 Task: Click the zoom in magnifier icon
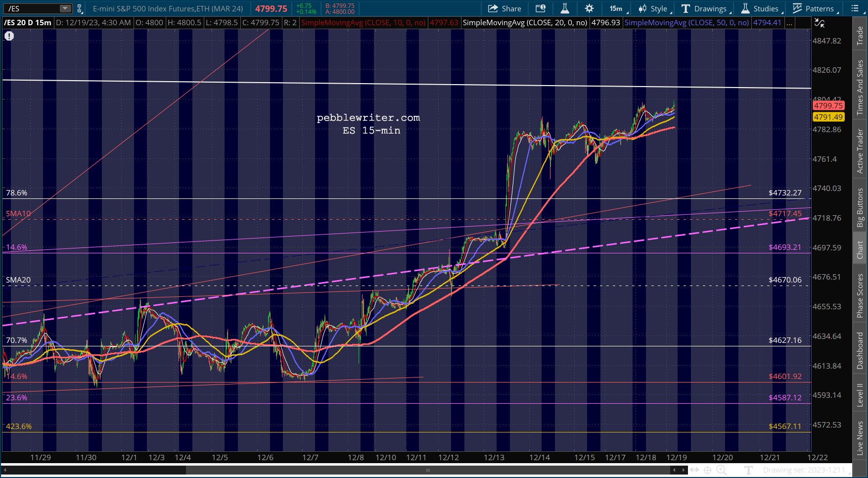coord(722,470)
